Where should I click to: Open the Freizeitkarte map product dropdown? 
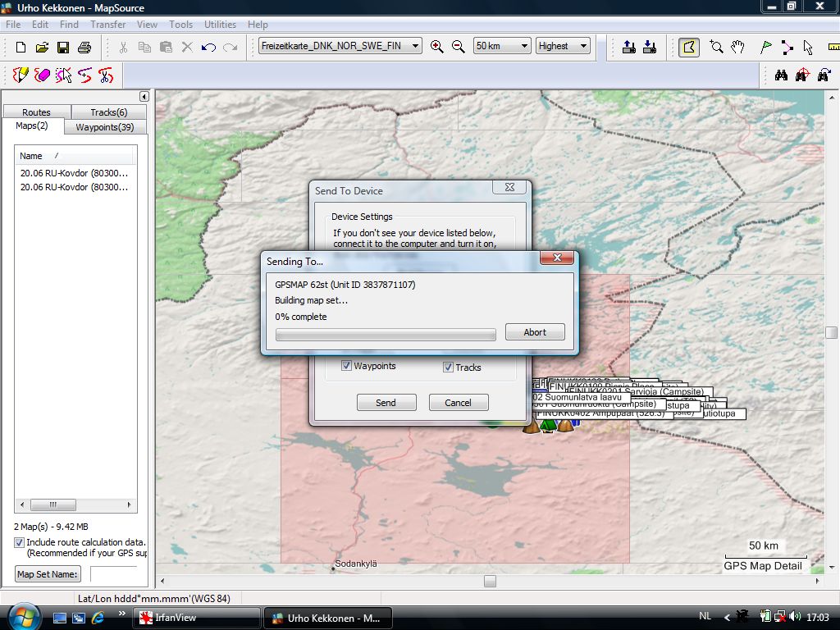pyautogui.click(x=415, y=46)
